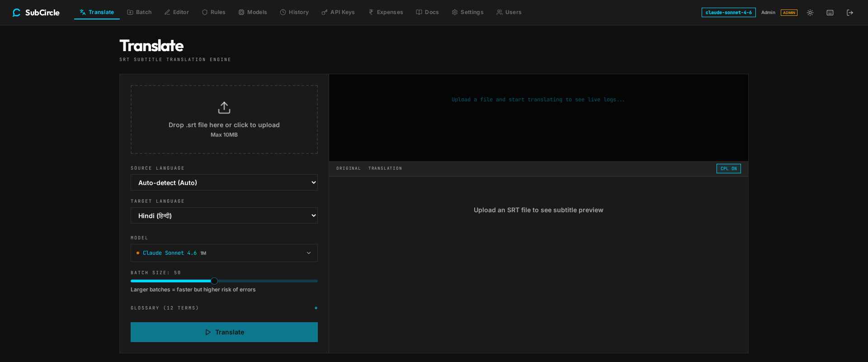Click the ORIGINAL column header

349,168
